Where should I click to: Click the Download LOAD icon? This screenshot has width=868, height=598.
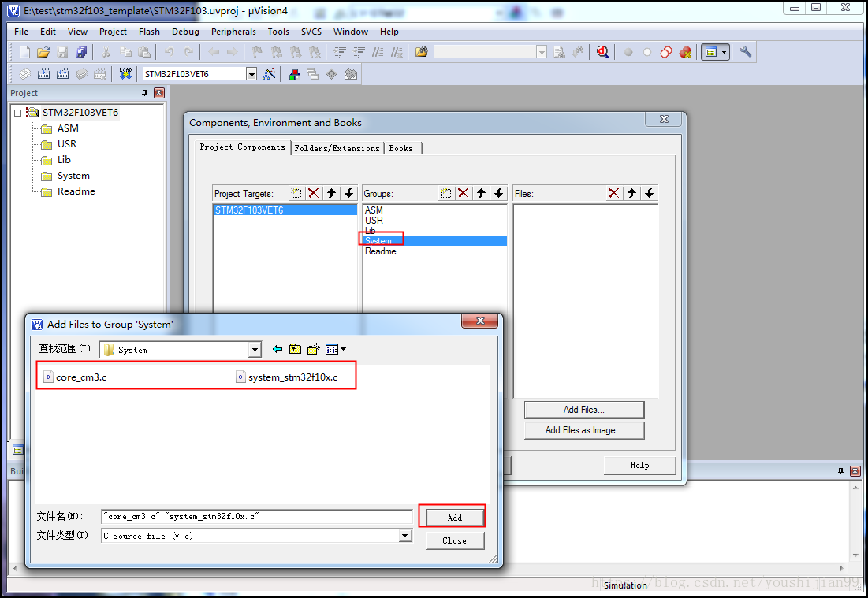tap(125, 73)
